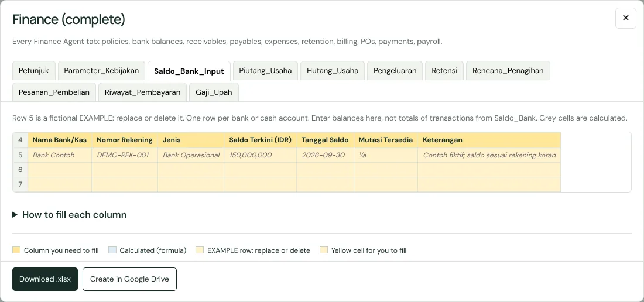Select the Bank Operasional cell

(x=191, y=155)
